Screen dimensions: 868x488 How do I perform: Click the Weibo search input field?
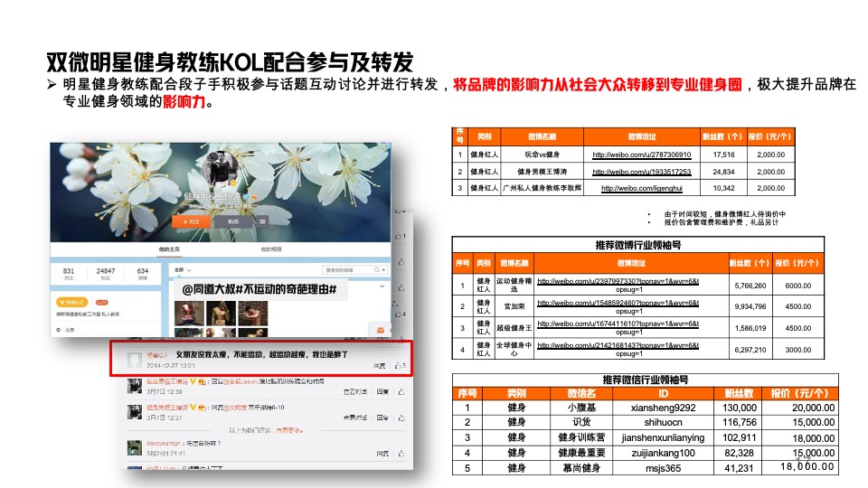347,270
